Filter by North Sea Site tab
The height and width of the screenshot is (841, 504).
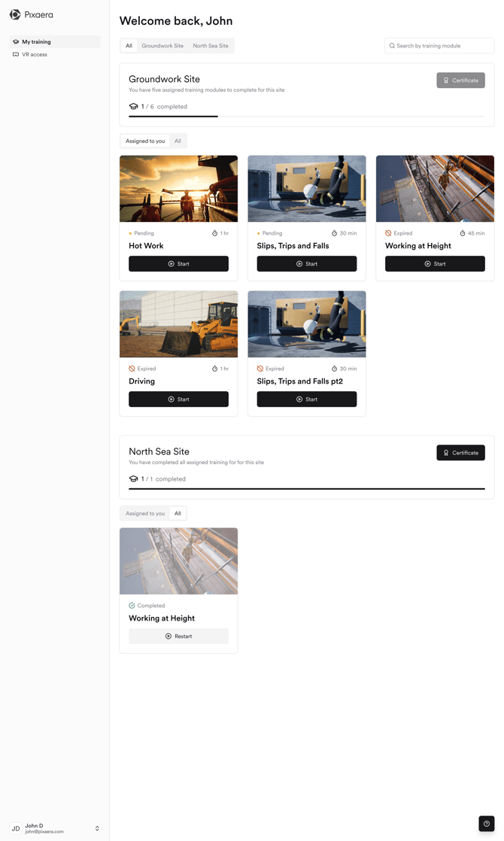[211, 46]
